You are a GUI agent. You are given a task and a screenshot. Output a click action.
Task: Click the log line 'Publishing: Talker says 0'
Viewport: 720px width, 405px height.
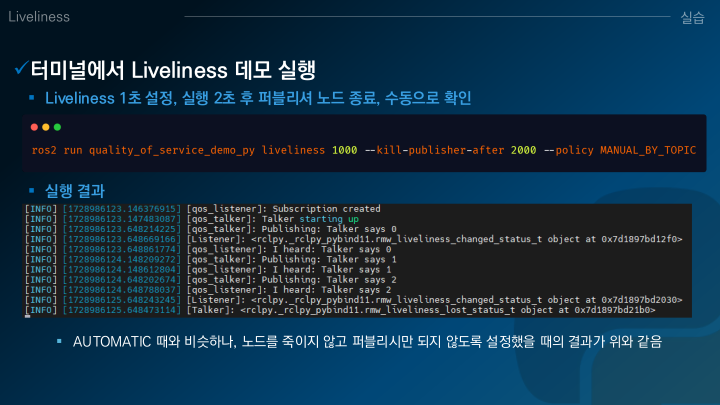pos(210,229)
